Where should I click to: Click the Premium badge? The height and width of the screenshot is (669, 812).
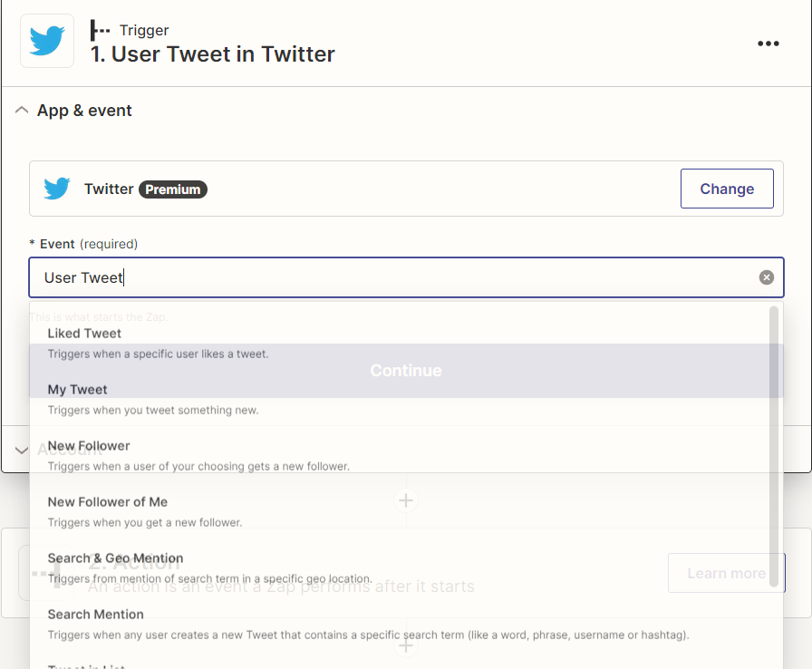click(x=172, y=189)
